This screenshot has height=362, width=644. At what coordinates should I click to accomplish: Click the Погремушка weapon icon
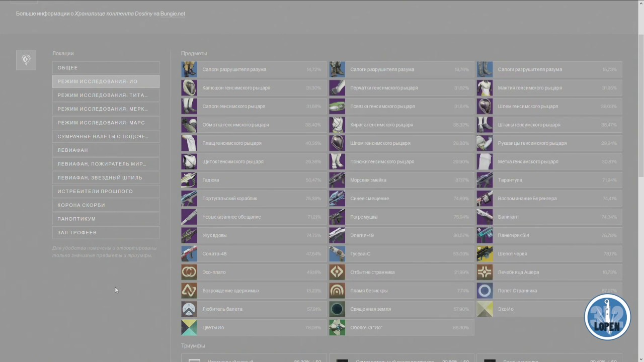pos(337,217)
